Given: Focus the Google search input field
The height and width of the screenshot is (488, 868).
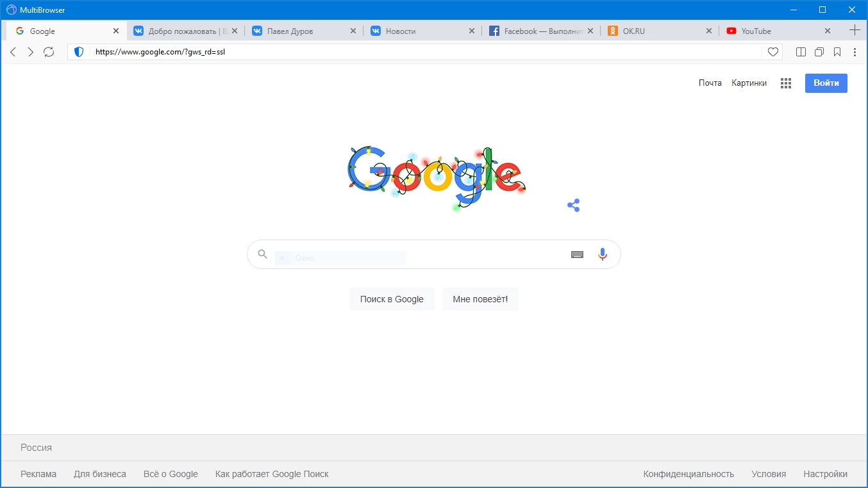Looking at the screenshot, I should [x=434, y=254].
